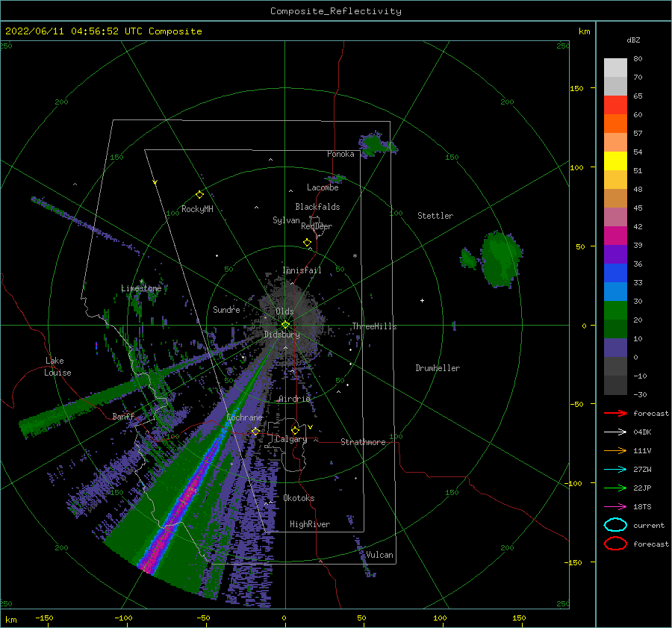Click the Blackfalds city label

(x=317, y=207)
